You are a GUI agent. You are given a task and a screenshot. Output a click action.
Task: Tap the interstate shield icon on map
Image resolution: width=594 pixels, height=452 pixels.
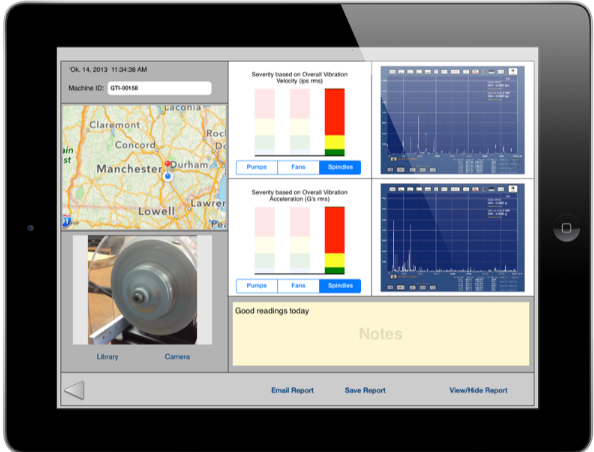(66, 221)
